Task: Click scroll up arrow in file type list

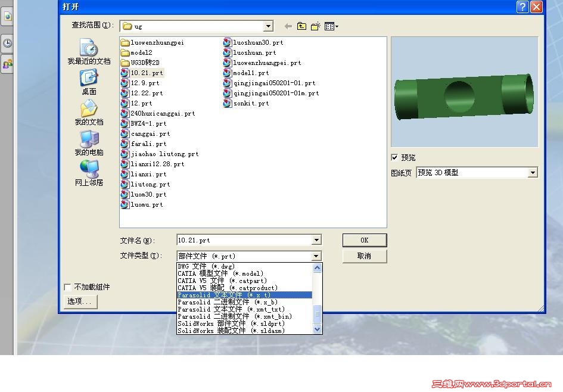Action: (318, 268)
